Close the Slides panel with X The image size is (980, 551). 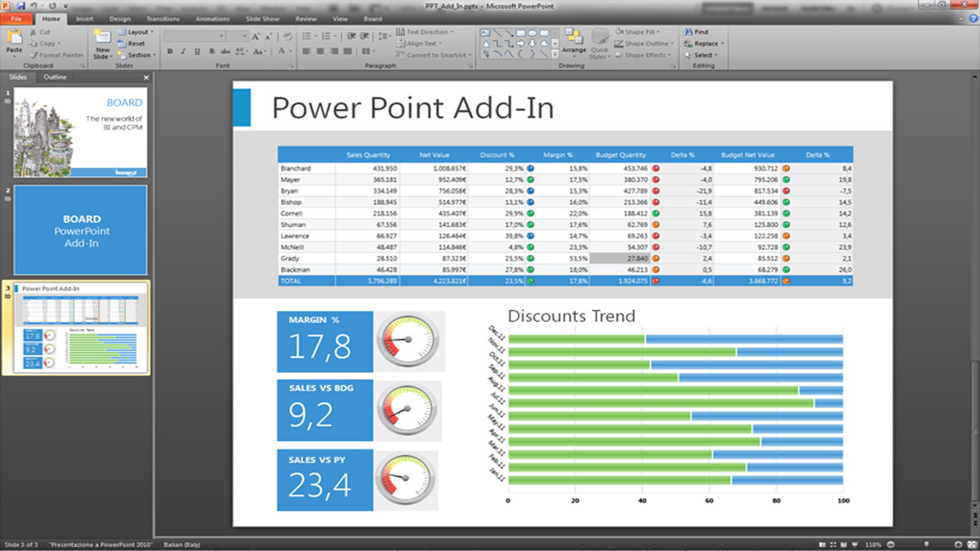[146, 78]
